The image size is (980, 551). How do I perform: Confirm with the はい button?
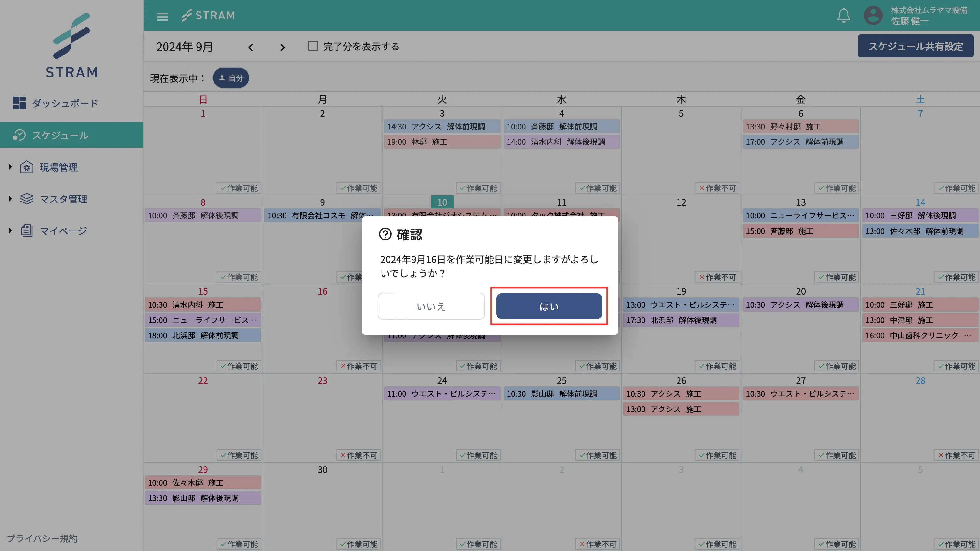click(x=549, y=306)
